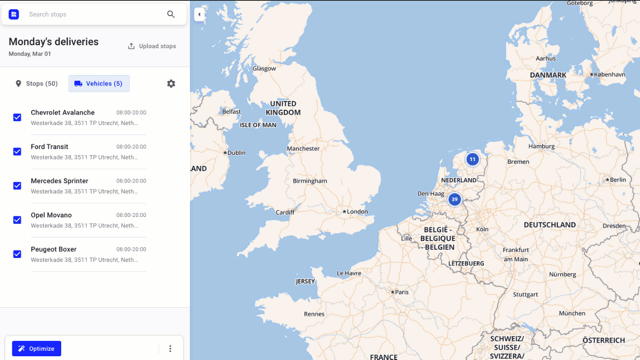Click the truck icon on Vehicles tab
This screenshot has height=360, width=640.
(x=78, y=84)
